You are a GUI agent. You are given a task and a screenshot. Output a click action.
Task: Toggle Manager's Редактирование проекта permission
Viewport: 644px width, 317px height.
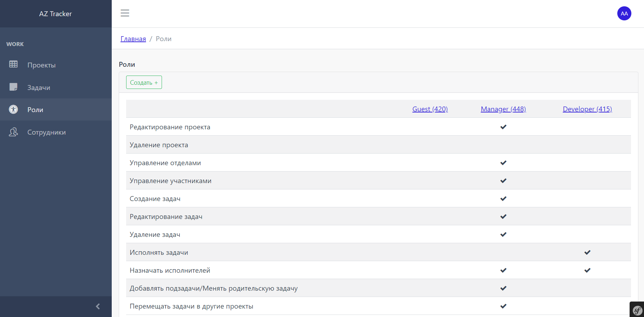[503, 127]
